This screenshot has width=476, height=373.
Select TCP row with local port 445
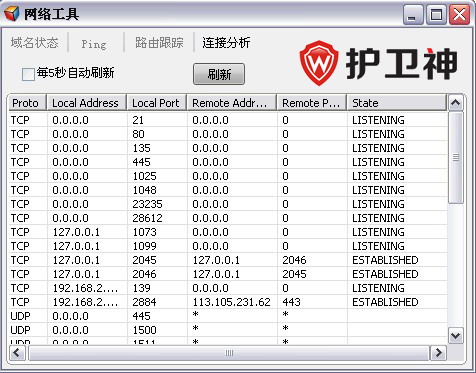(228, 162)
